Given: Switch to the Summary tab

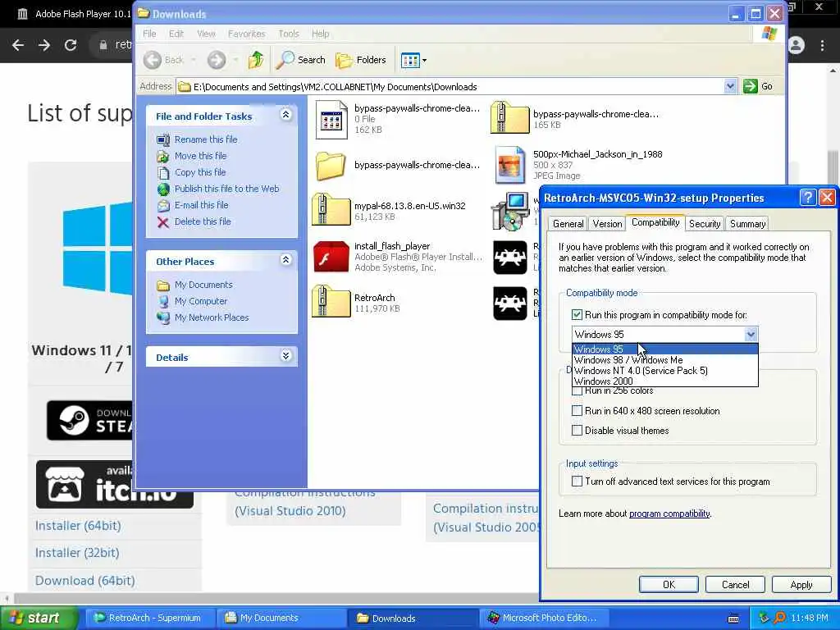Looking at the screenshot, I should 747,224.
